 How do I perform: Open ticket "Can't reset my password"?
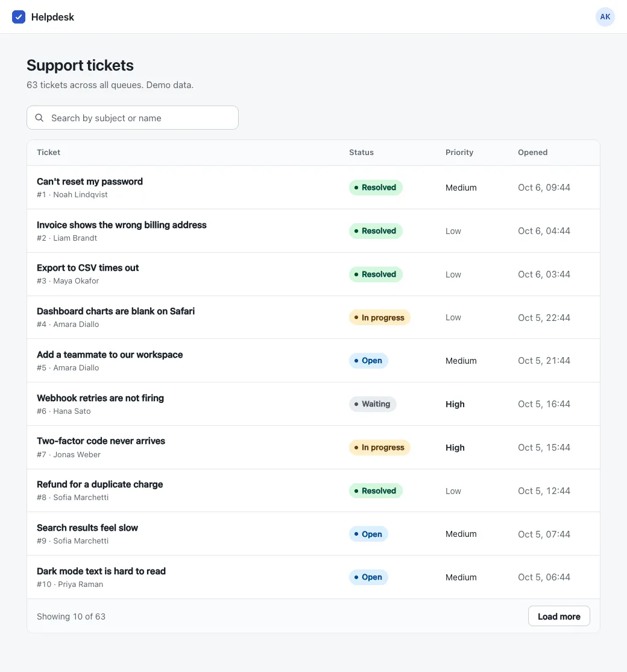tap(90, 182)
